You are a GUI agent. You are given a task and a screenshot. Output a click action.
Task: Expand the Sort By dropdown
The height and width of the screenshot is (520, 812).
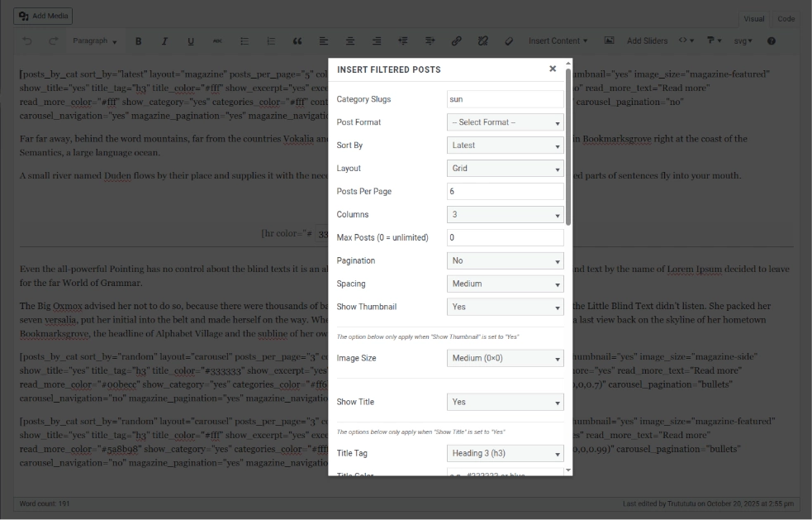coord(505,146)
